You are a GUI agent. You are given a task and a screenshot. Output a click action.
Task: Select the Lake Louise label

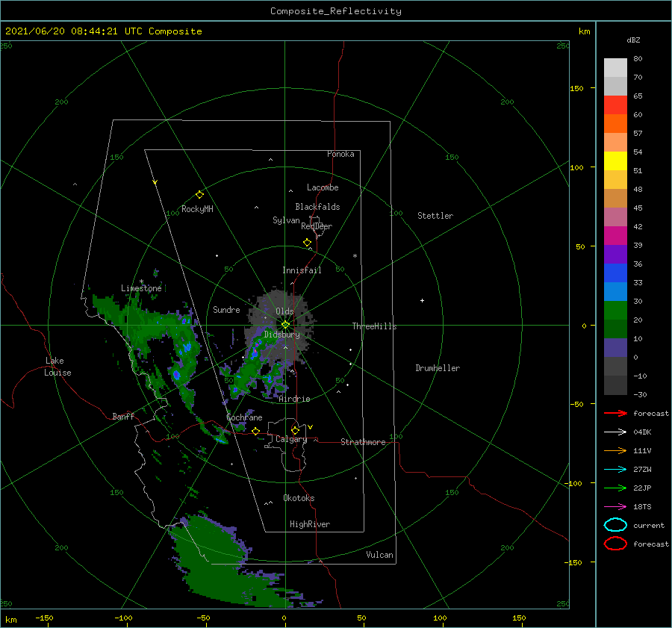pyautogui.click(x=57, y=367)
